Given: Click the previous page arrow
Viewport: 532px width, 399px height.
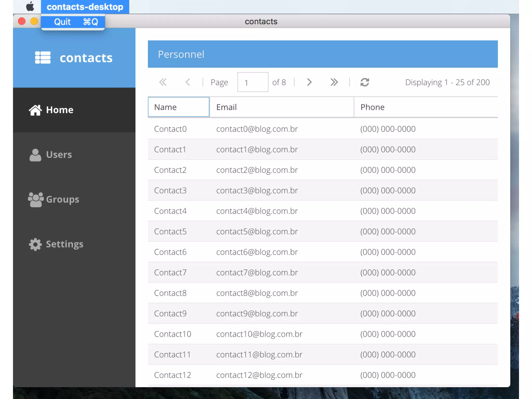Looking at the screenshot, I should 188,82.
